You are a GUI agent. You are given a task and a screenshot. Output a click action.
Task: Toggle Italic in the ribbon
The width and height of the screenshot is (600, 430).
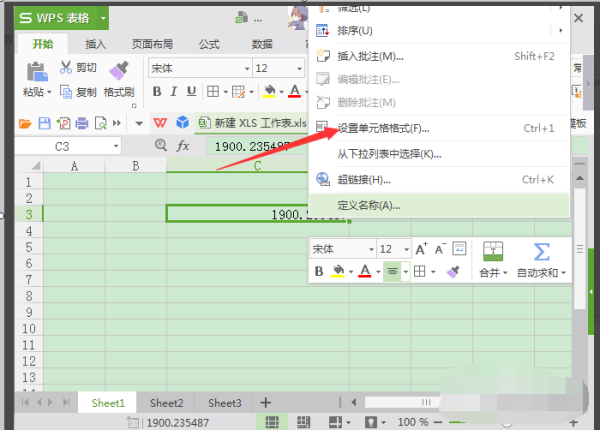click(174, 91)
